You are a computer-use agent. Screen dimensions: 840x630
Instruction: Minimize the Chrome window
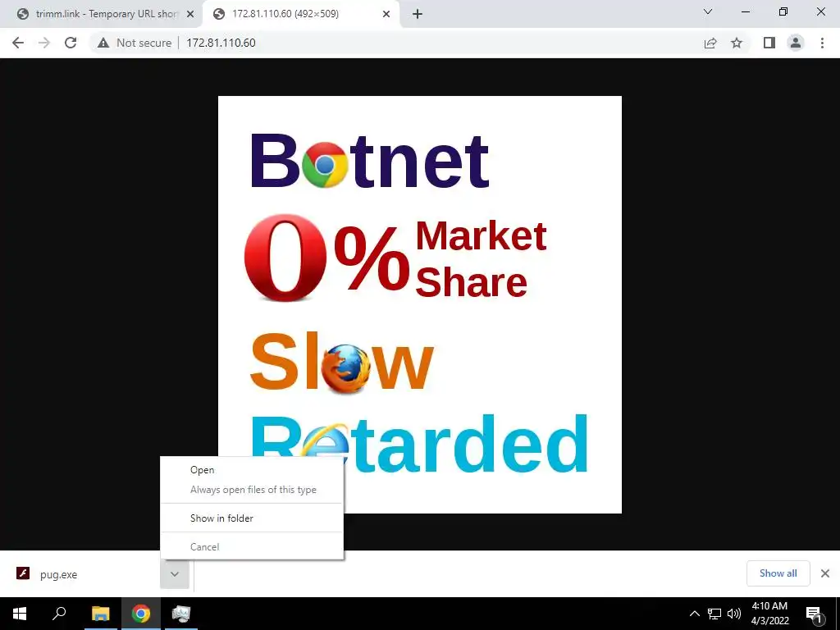coord(746,11)
